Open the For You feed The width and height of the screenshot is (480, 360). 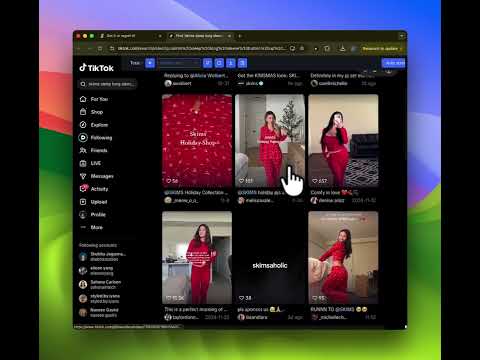click(x=94, y=99)
